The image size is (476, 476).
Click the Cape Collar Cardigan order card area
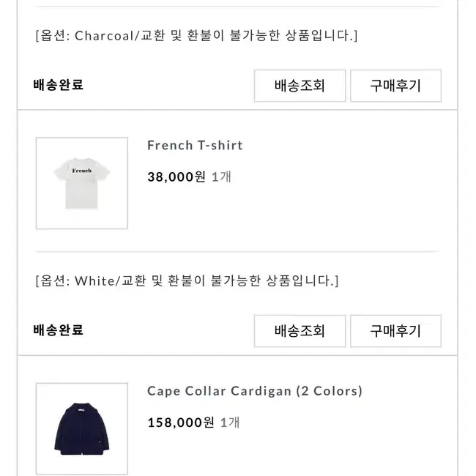click(237, 416)
